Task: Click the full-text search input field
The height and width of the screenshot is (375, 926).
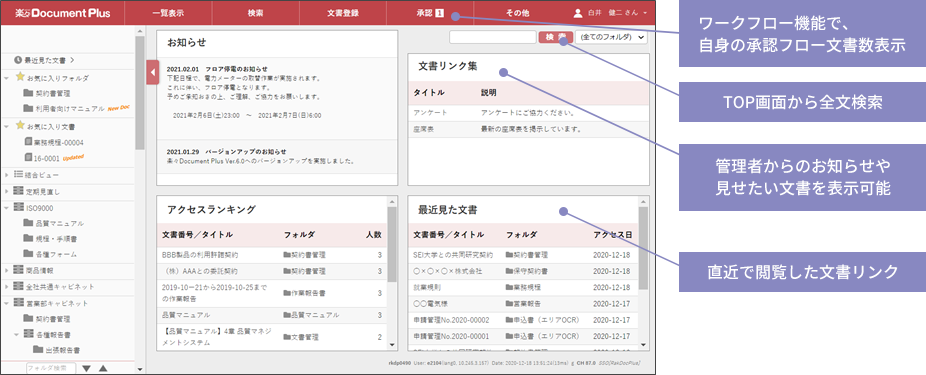Action: [493, 37]
